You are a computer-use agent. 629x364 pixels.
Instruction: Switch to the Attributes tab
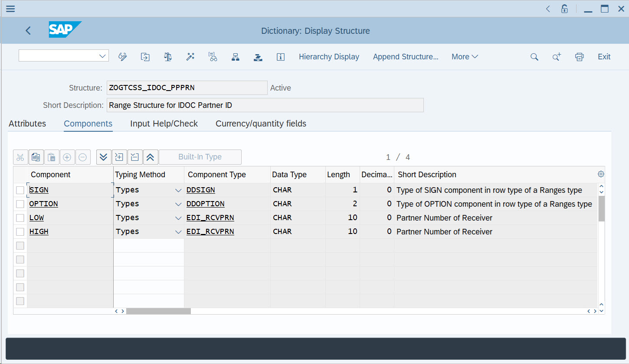27,123
